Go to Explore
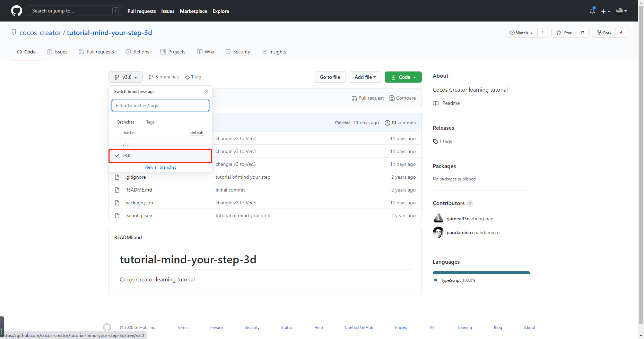This screenshot has height=339, width=644. tap(221, 11)
